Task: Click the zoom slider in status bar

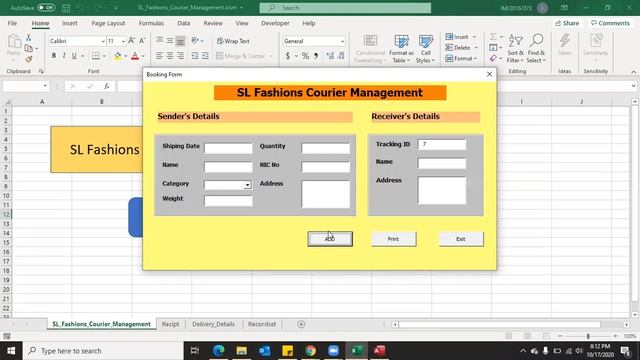Action: 588,336
